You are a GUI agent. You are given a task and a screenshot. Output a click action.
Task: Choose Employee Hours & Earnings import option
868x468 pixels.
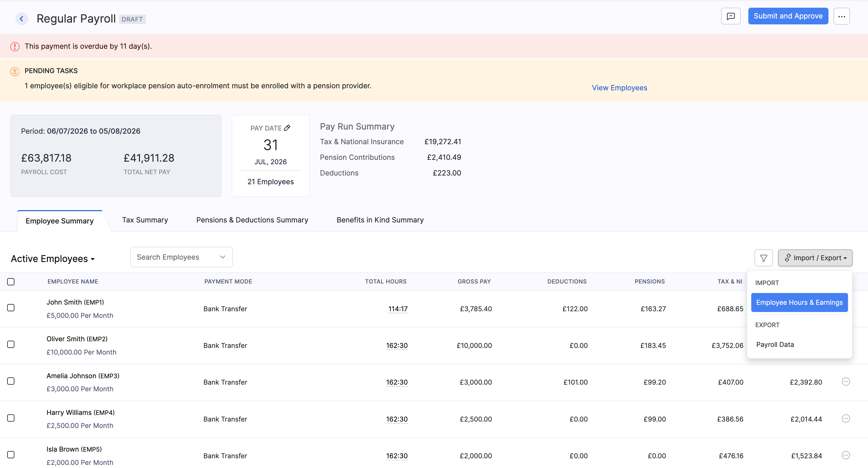click(799, 302)
